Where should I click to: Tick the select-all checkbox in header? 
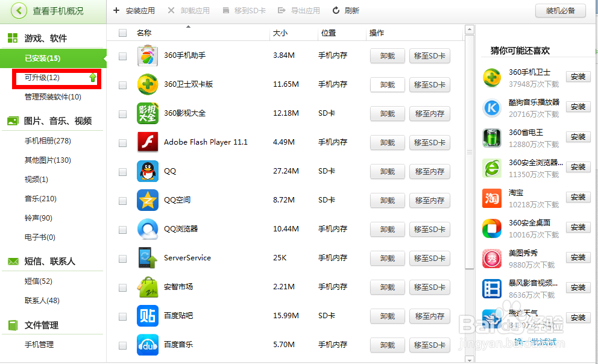click(122, 33)
